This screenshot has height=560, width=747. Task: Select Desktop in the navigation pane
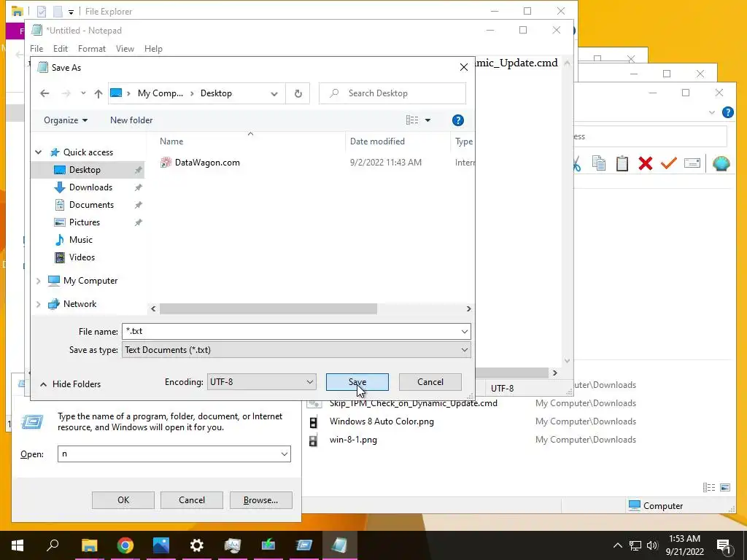85,170
